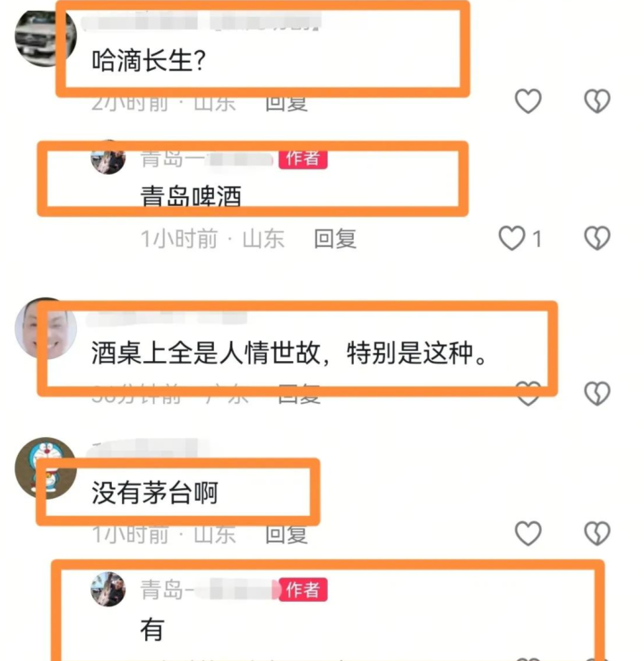
Task: Open the Doraemon avatar user profile
Action: pos(46,468)
